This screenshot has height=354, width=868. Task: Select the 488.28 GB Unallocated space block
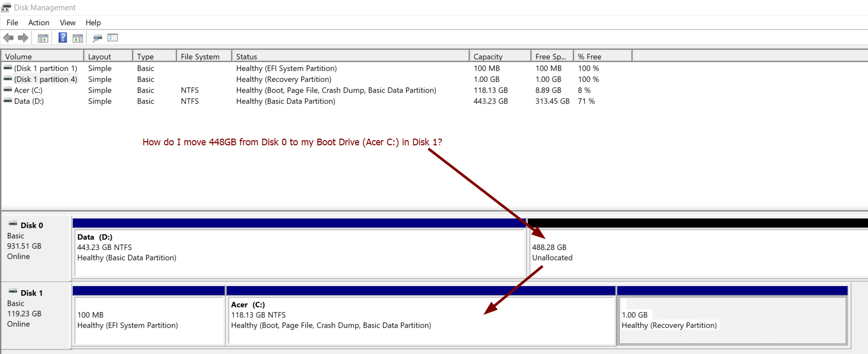698,248
